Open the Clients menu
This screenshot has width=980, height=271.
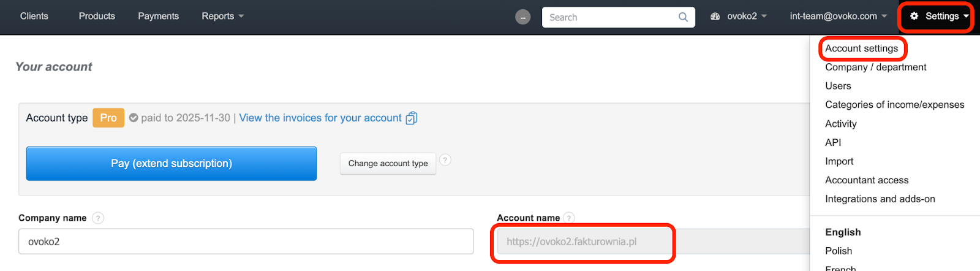[x=34, y=17]
